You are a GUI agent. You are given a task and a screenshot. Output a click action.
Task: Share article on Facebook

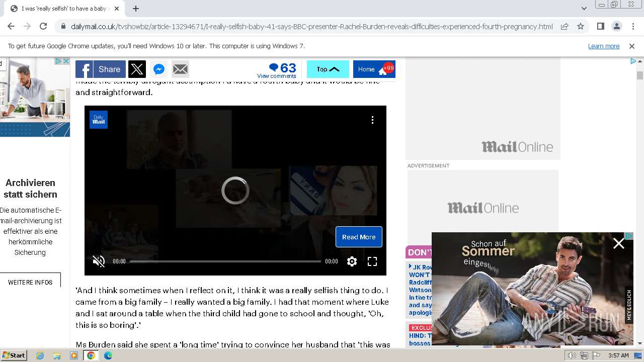101,69
